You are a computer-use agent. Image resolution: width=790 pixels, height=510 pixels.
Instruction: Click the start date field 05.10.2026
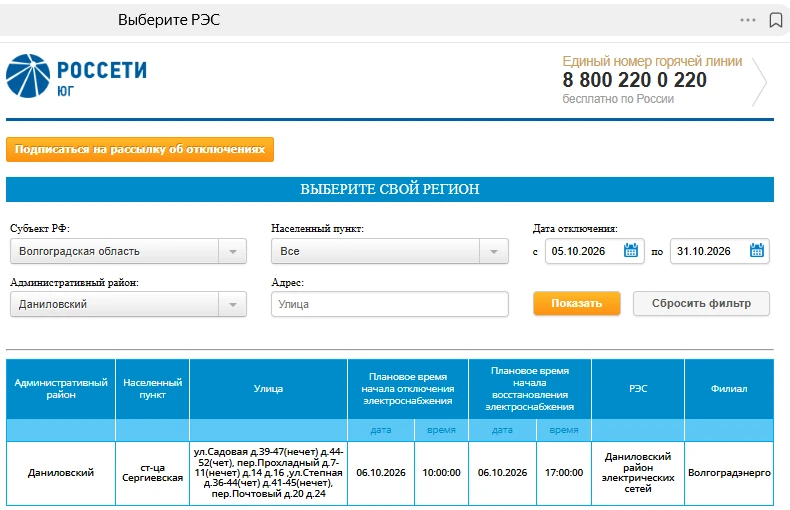(595, 251)
